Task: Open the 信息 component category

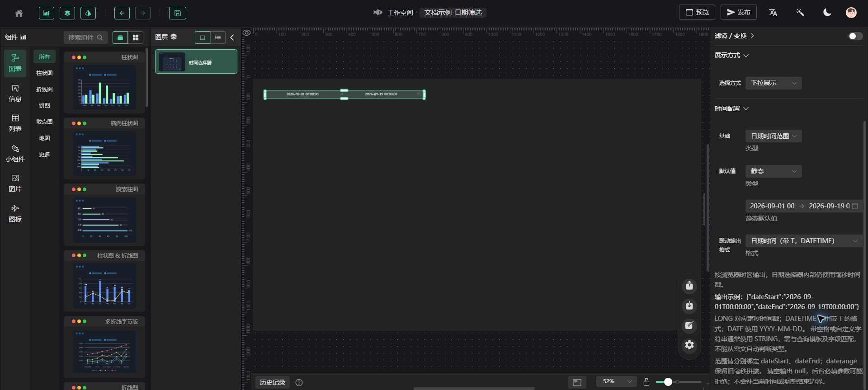Action: 15,93
